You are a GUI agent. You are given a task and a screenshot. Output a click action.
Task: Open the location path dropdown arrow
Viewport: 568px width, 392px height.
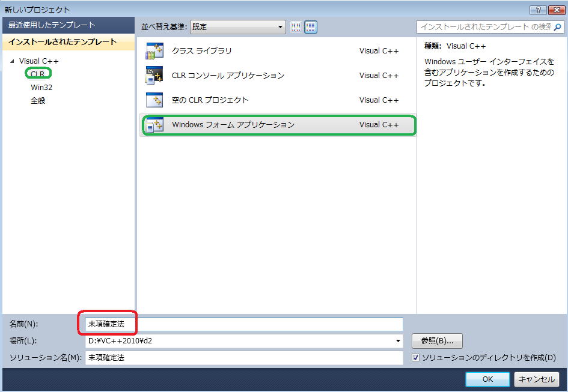[x=398, y=340]
